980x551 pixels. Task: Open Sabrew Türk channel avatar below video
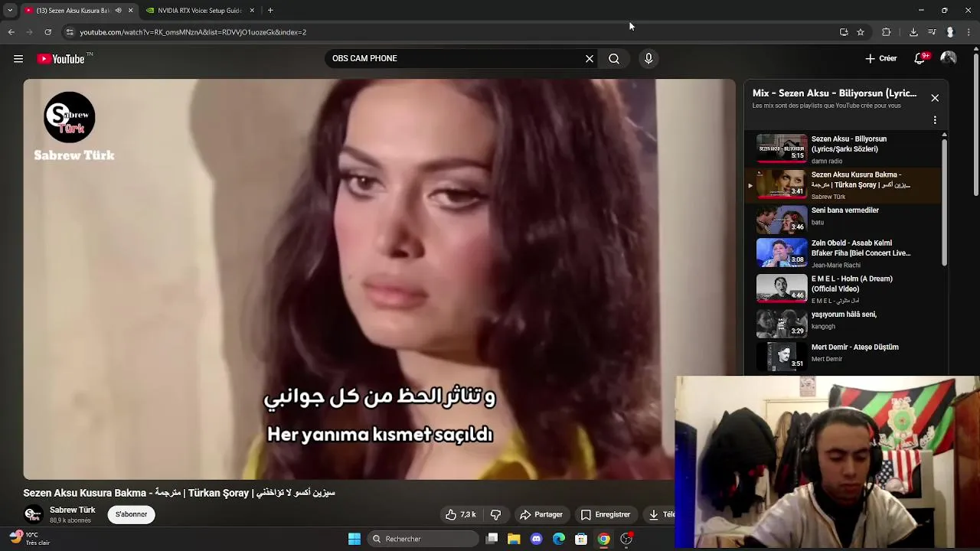(x=33, y=514)
